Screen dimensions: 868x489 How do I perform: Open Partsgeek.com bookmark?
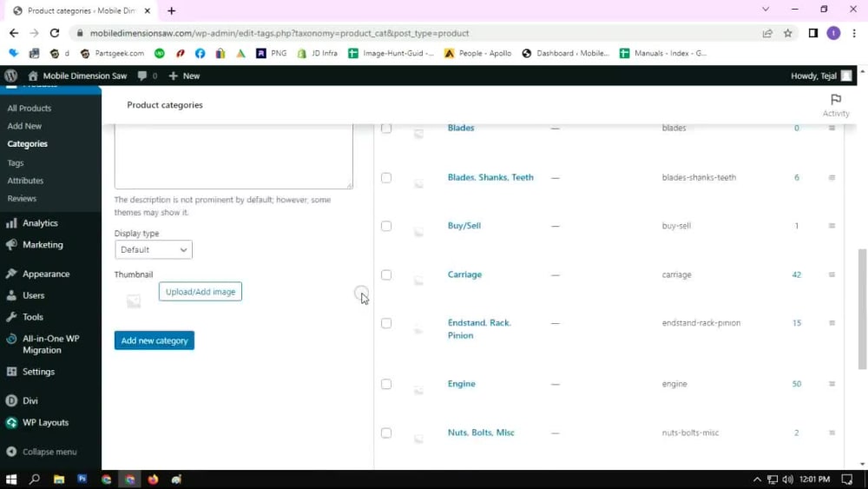(112, 53)
